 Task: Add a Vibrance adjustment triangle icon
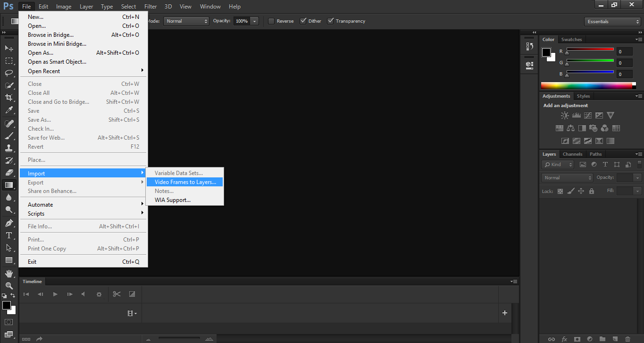tap(611, 115)
